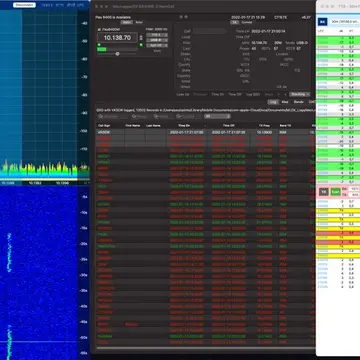Open the All filter dropdown above the log
Screen dimensions: 360x360
tap(217, 116)
